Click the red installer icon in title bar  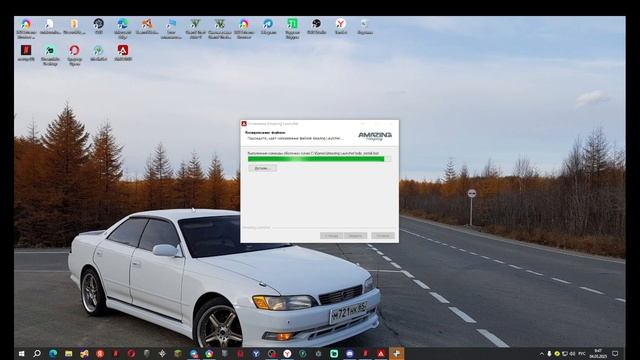point(244,123)
